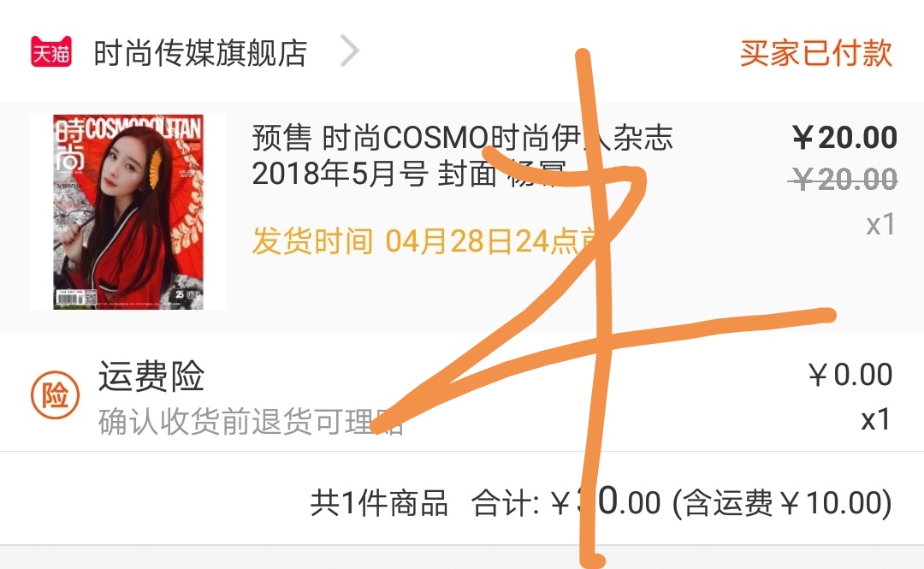924x569 pixels.
Task: Open the 时尚传媒旗舰店 store name
Action: coord(200,53)
